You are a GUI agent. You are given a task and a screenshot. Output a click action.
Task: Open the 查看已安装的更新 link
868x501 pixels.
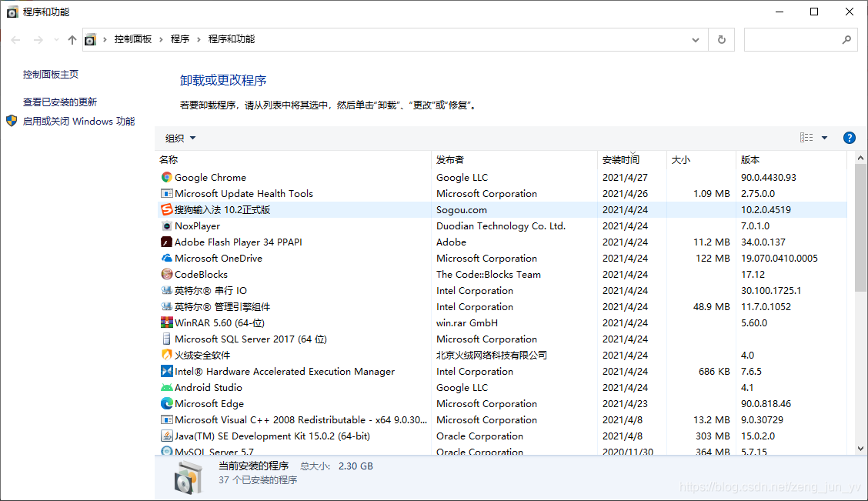pyautogui.click(x=60, y=102)
